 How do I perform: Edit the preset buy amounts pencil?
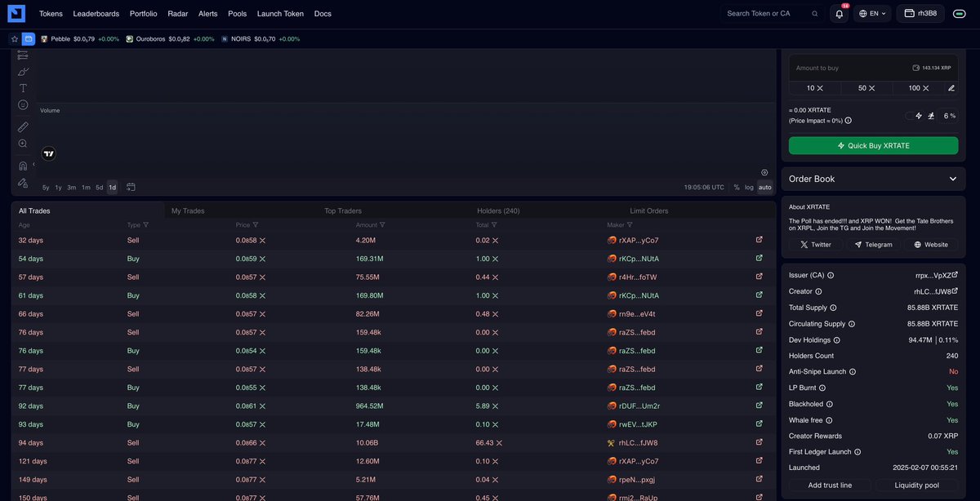click(951, 88)
